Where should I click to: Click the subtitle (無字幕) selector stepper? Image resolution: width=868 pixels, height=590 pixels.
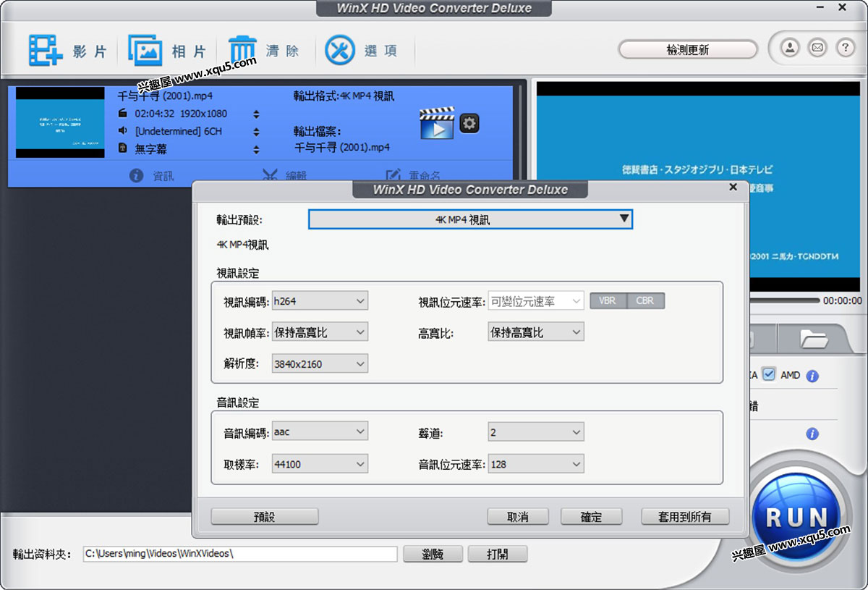point(256,149)
